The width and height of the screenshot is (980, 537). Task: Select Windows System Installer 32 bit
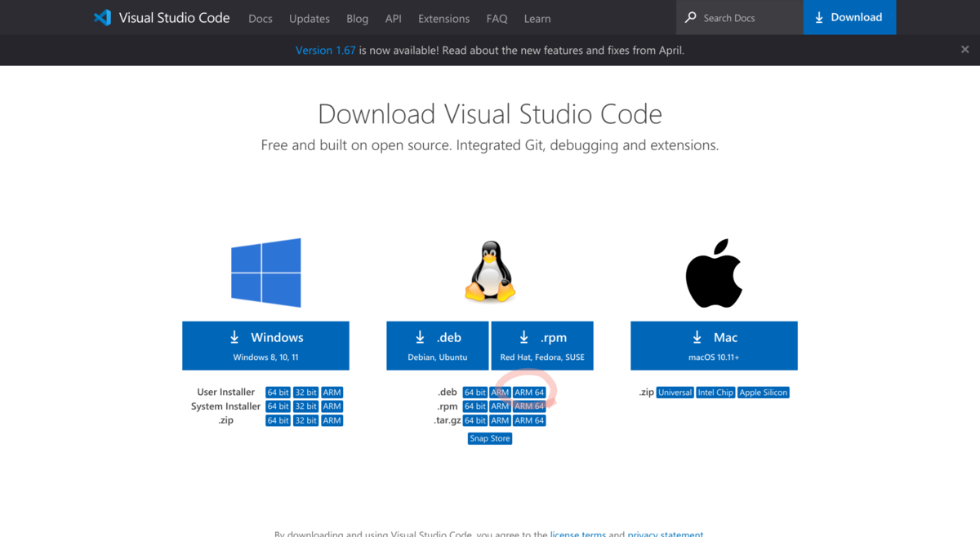[305, 406]
